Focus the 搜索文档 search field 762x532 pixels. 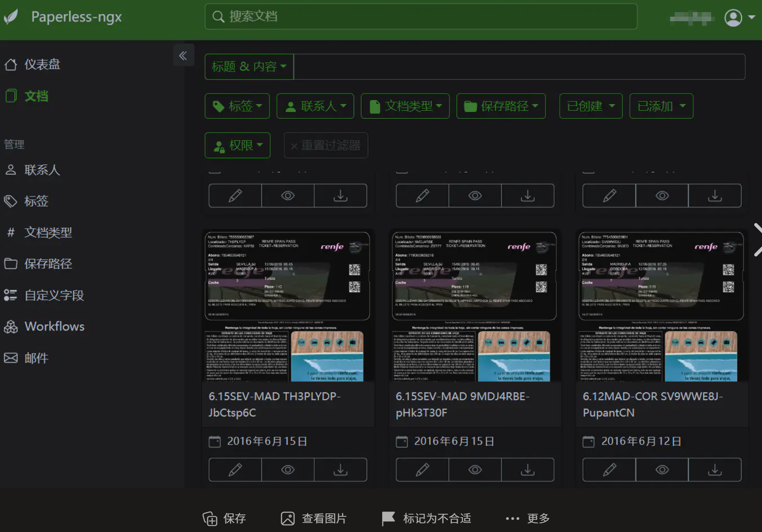[421, 17]
